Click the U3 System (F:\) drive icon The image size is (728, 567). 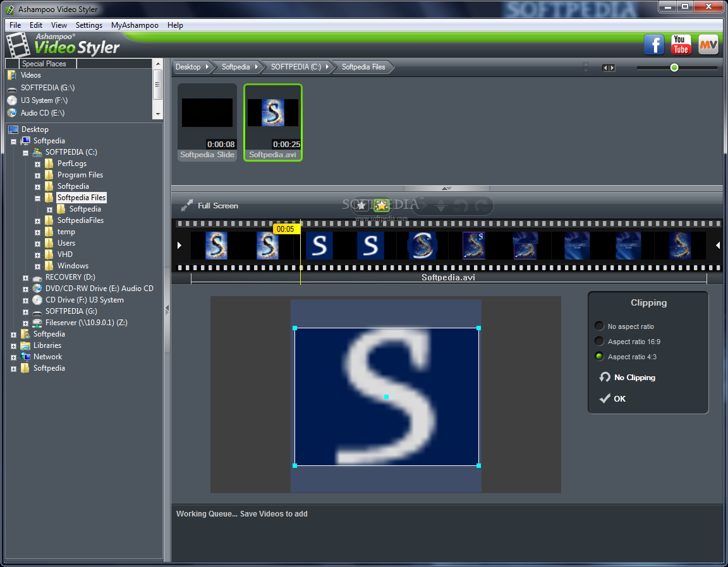[x=11, y=100]
